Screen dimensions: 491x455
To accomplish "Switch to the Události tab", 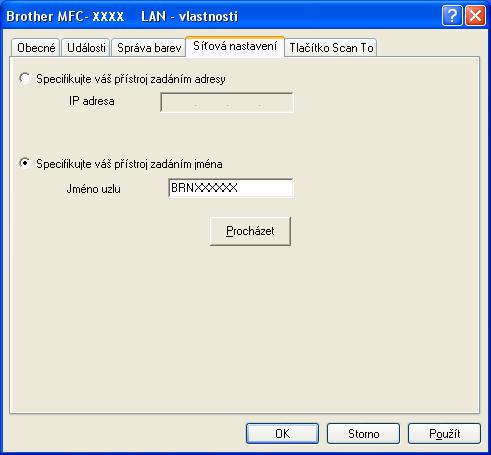I will pos(86,48).
